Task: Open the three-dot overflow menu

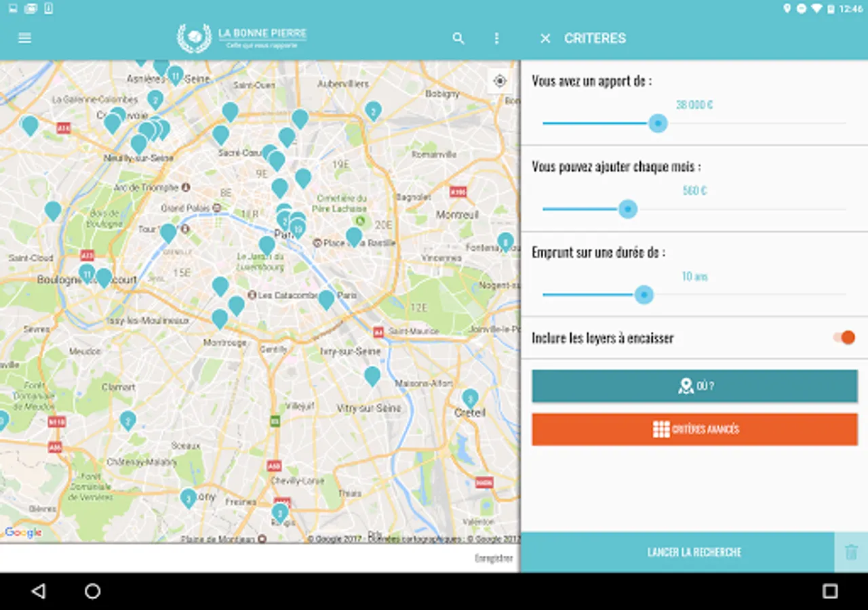Action: click(x=496, y=39)
